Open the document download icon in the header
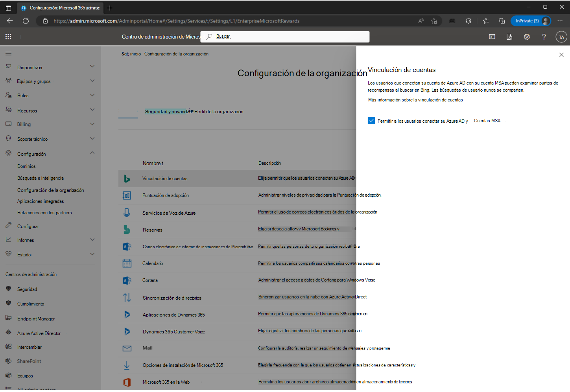570x392 pixels. [509, 37]
